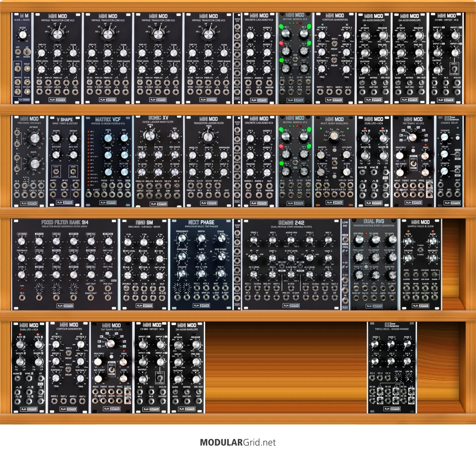The width and height of the screenshot is (476, 450).
Task: Adjust the Res Wave knob on Sonic XV
Action: (x=175, y=155)
